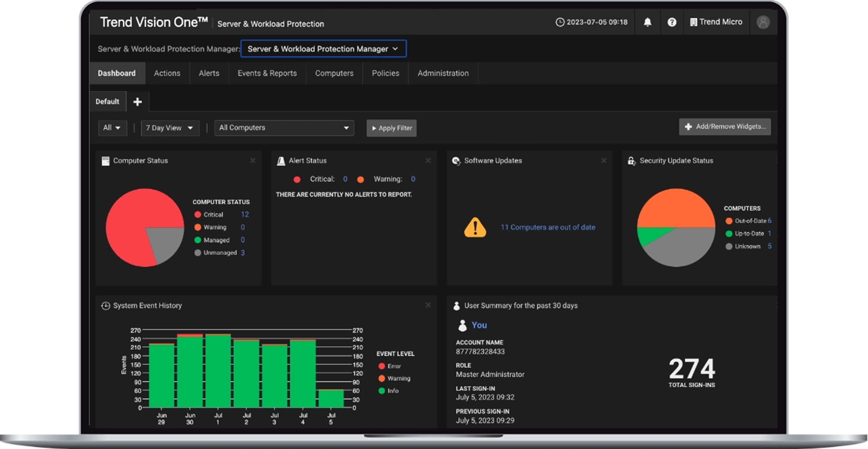Click the Up-to-Date count 1
The width and height of the screenshot is (868, 449).
[770, 233]
